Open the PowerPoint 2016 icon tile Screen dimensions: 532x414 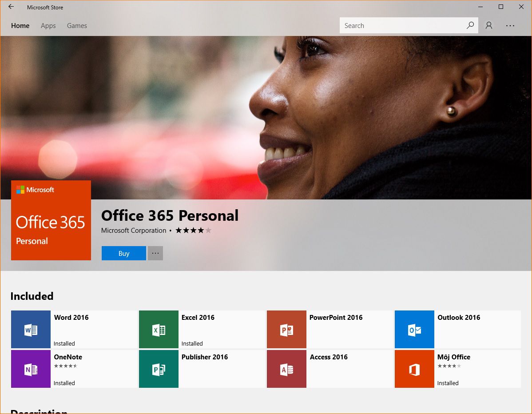(x=287, y=330)
